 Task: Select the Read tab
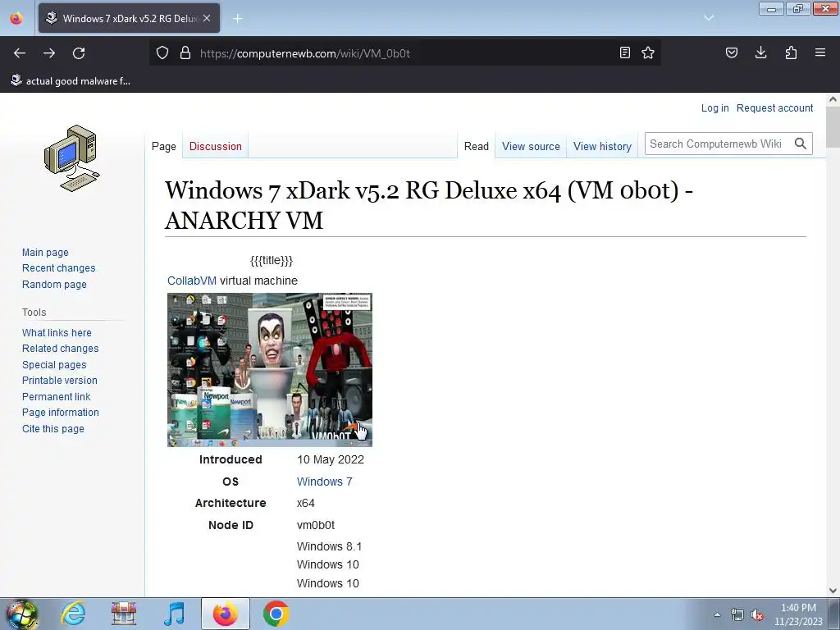(x=477, y=146)
